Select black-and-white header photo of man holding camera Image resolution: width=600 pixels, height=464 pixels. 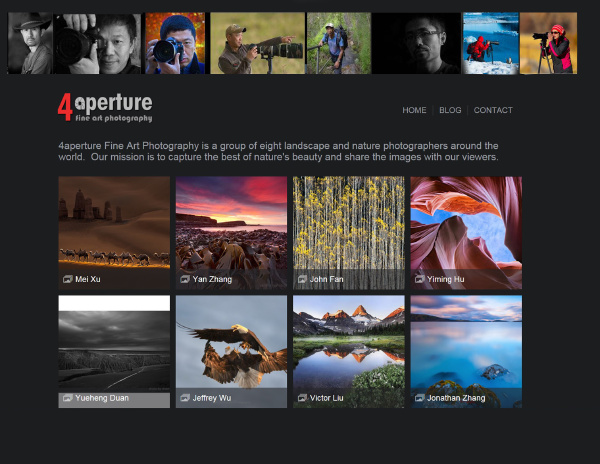[97, 43]
